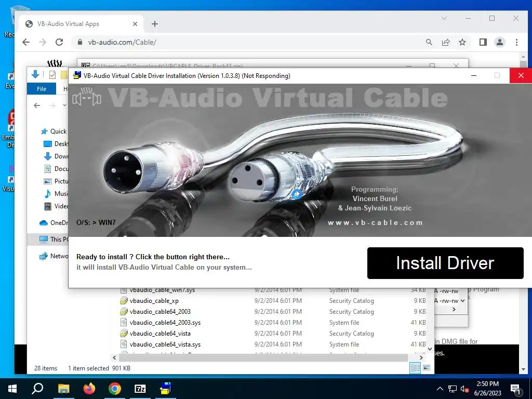Select Quick access in Explorer sidebar
532x399 pixels.
(x=54, y=131)
